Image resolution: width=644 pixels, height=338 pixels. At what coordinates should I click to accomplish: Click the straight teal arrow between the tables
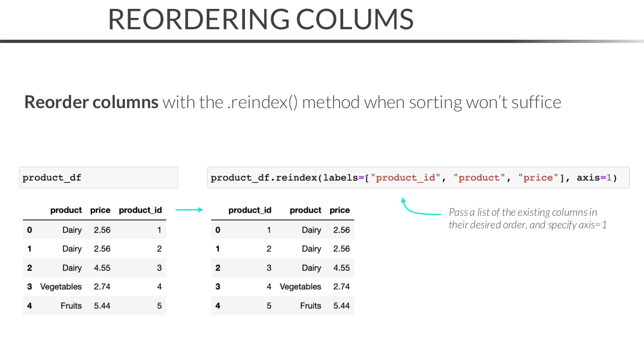click(x=189, y=210)
